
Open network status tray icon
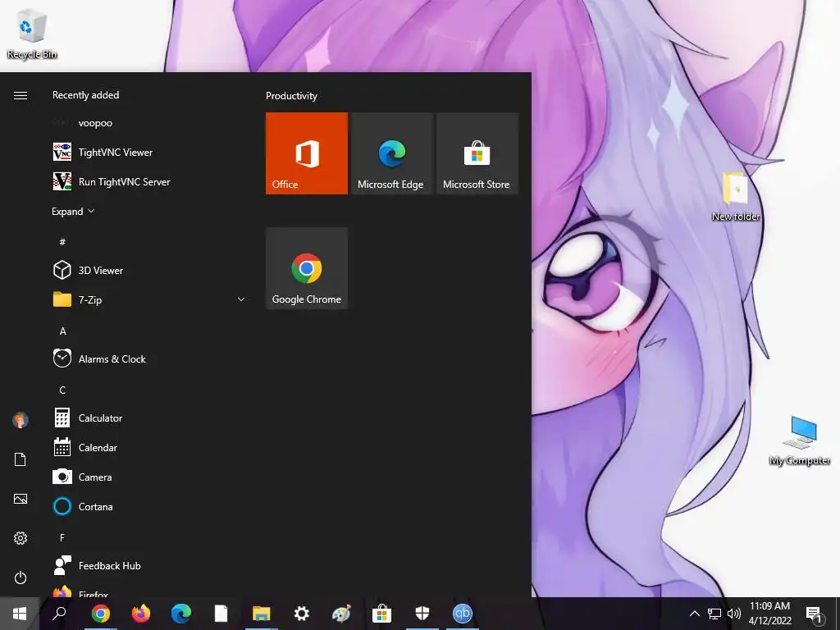pos(714,614)
